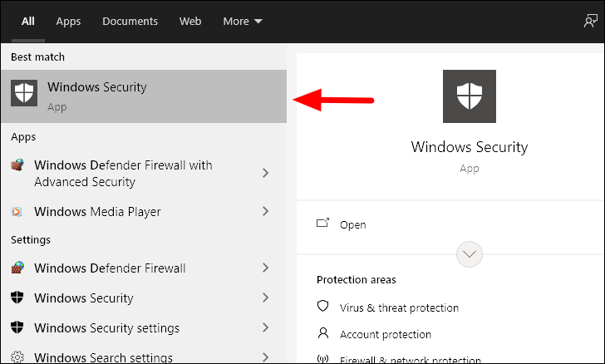Open the Windows Security best match result
This screenshot has height=364, width=605.
(x=144, y=96)
